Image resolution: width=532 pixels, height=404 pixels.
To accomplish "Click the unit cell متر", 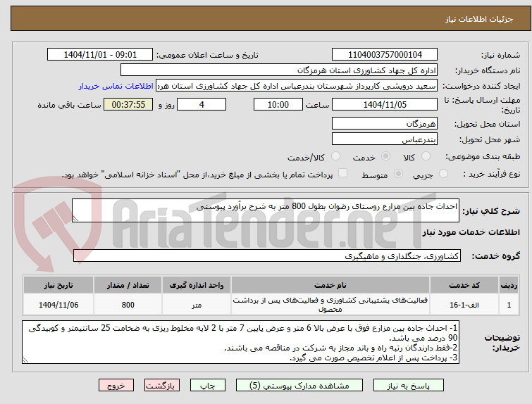I will [x=197, y=304].
